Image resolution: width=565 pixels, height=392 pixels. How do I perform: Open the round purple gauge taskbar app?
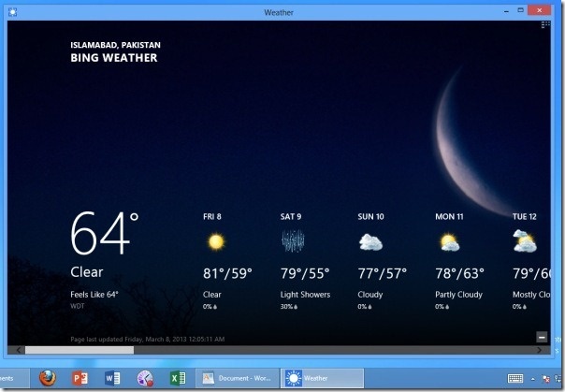[x=145, y=378]
